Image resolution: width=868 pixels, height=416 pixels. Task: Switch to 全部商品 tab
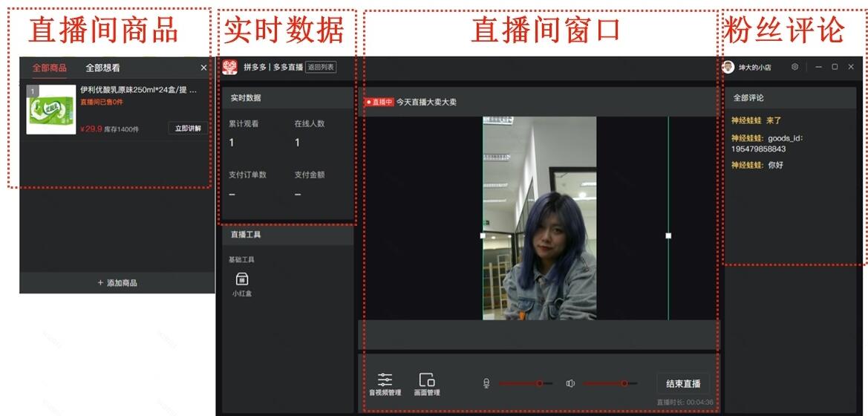point(49,68)
